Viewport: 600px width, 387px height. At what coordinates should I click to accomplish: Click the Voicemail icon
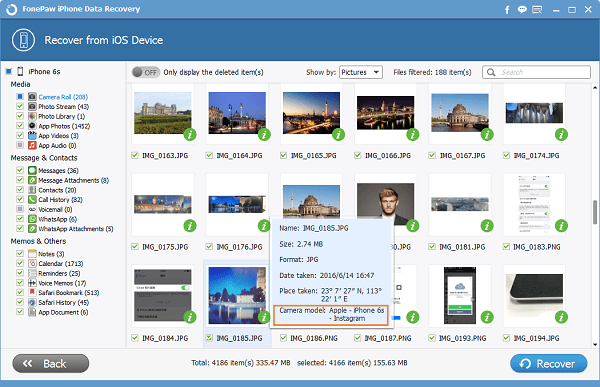[x=32, y=209]
